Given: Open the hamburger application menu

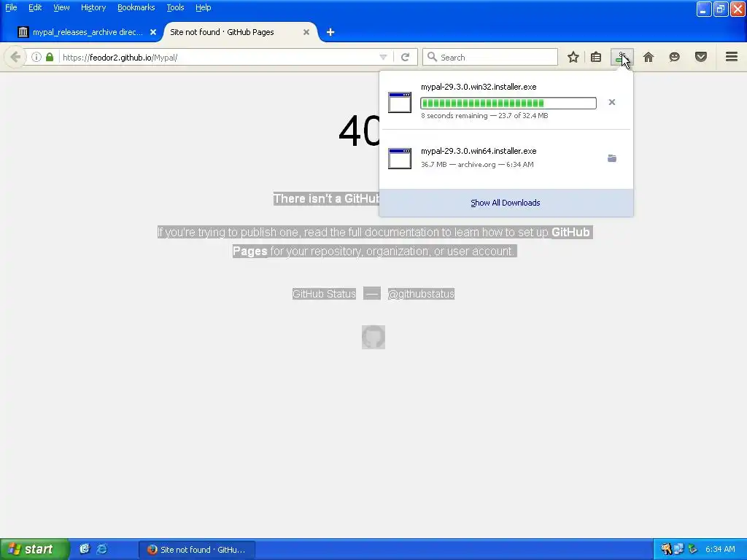Looking at the screenshot, I should (732, 57).
